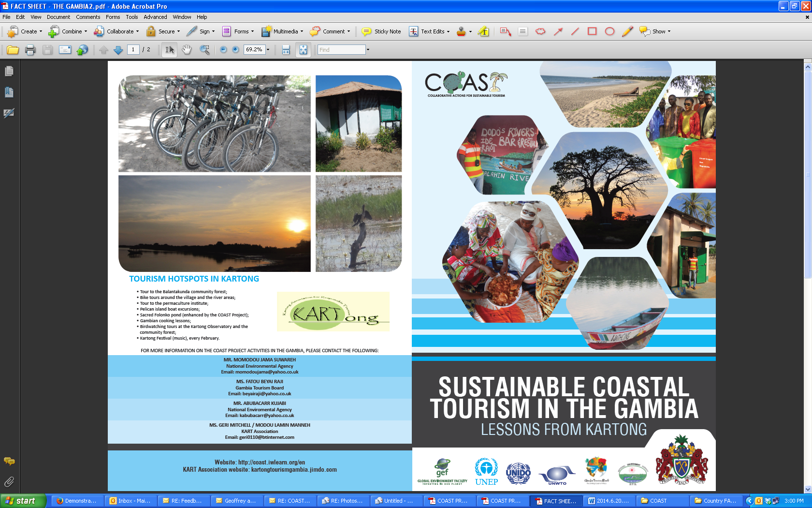Click the Zoom In plus button

(x=235, y=50)
